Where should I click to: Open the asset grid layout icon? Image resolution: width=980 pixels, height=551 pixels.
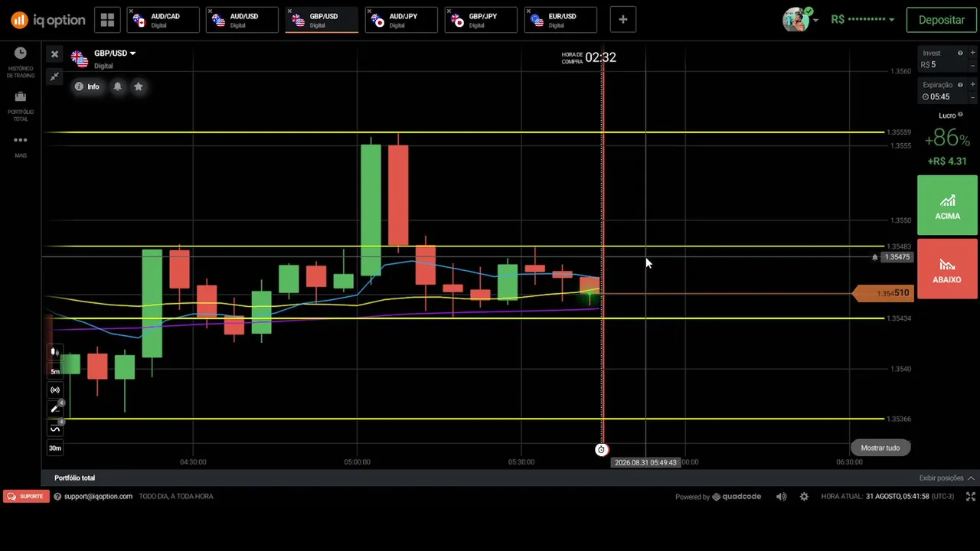tap(107, 20)
